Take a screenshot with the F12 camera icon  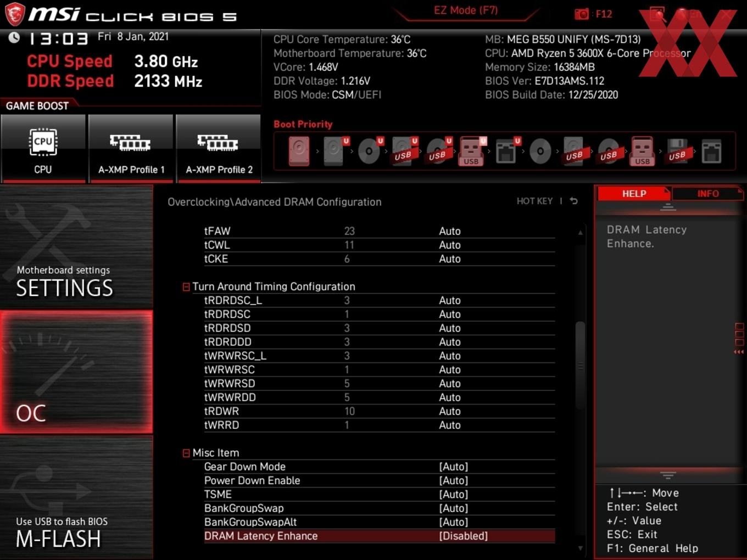pyautogui.click(x=581, y=14)
